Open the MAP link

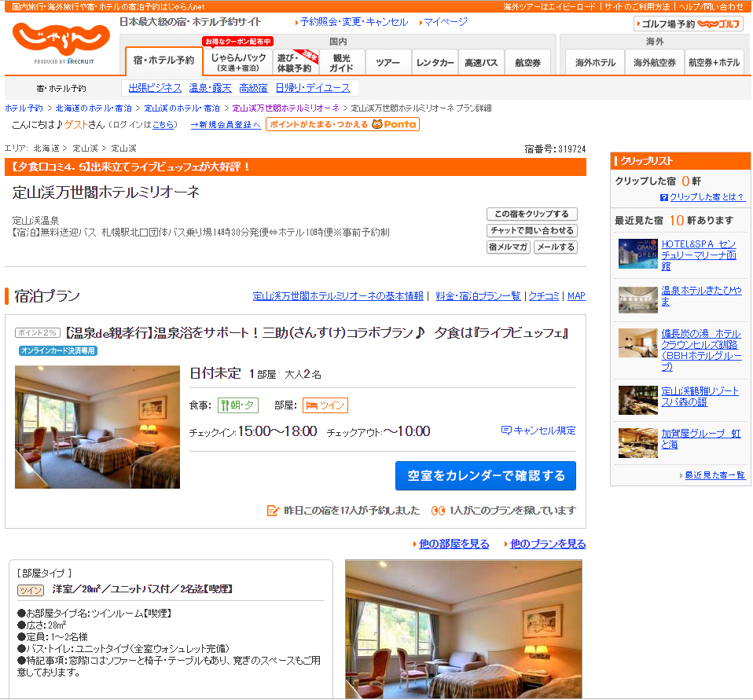(x=576, y=296)
